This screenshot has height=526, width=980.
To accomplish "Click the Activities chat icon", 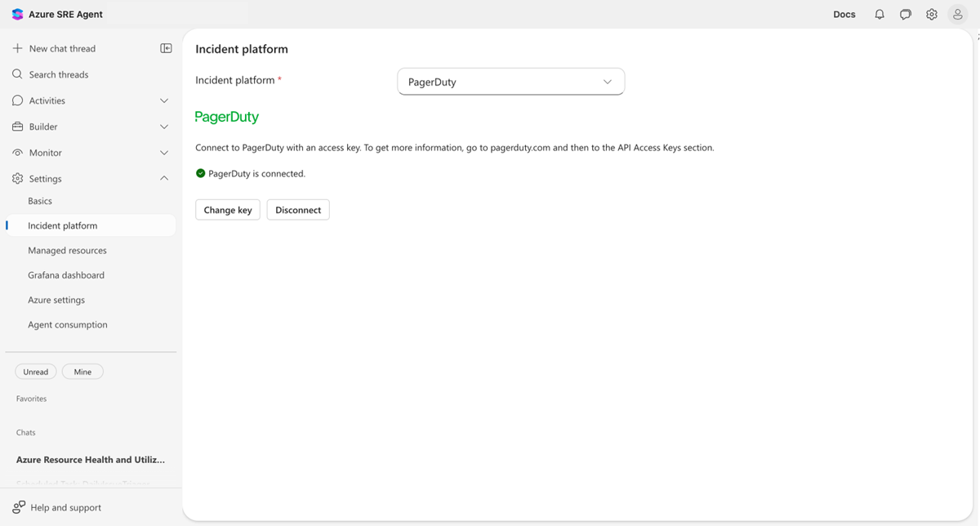I will click(18, 100).
